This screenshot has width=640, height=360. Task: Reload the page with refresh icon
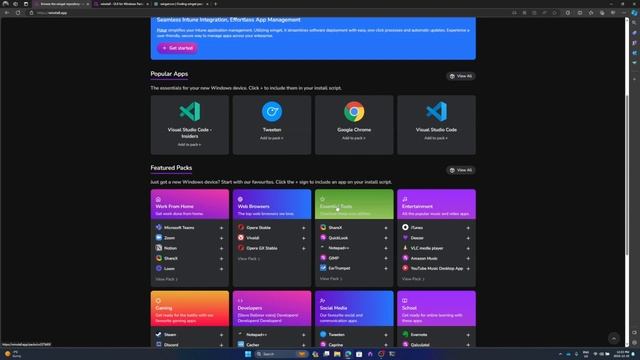[x=18, y=13]
